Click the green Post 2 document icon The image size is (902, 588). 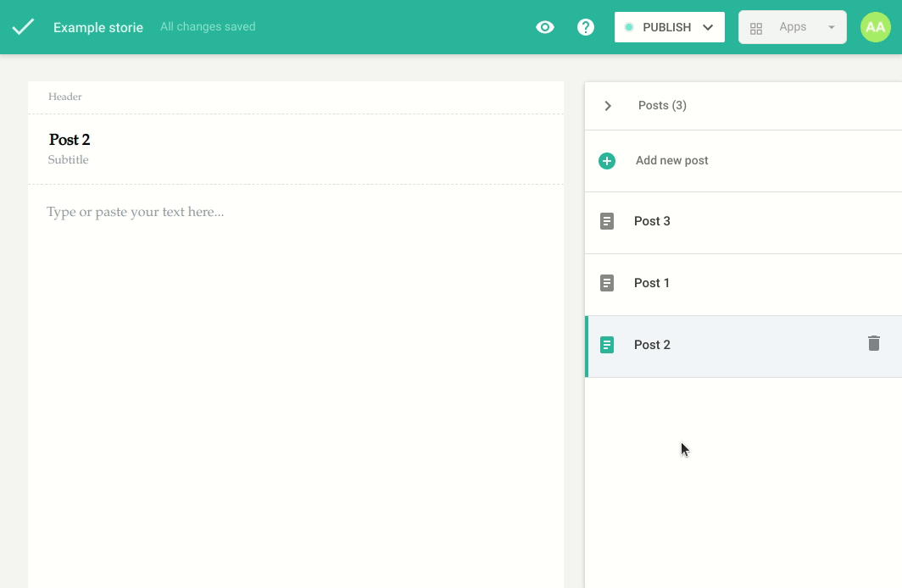(x=607, y=345)
